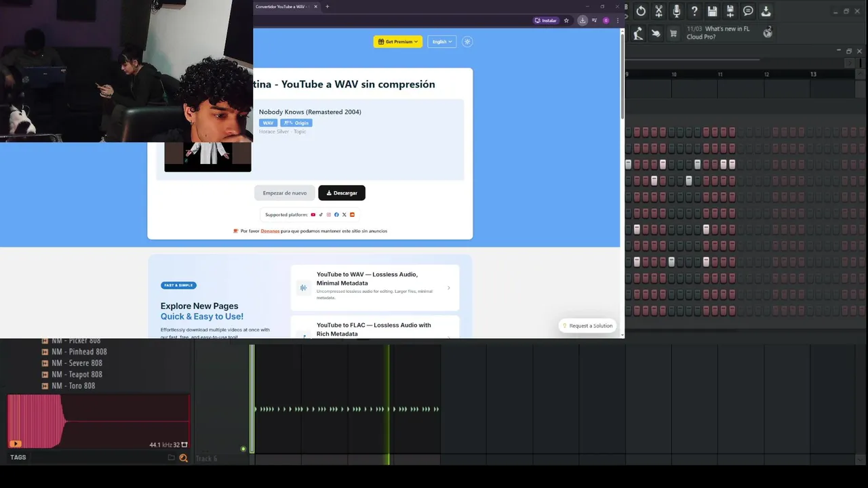Click the Facebook supported platform icon
This screenshot has width=868, height=488.
[336, 215]
